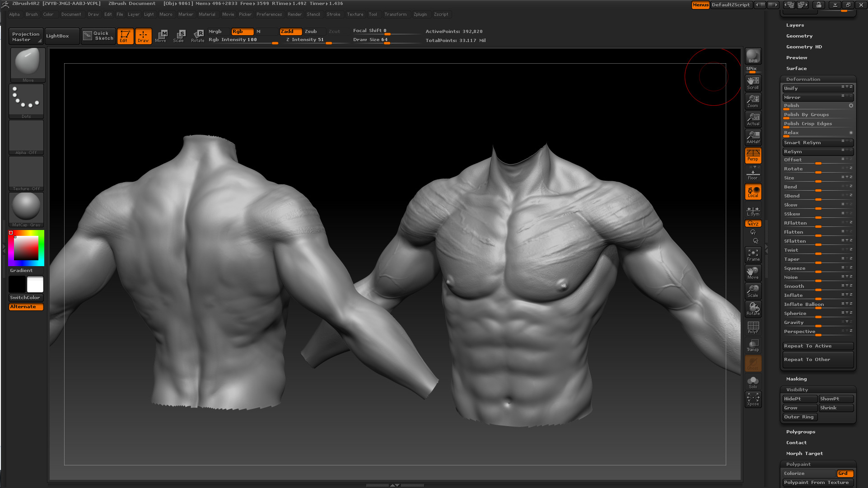Screen dimensions: 868x488
Task: Click the Frame mesh icon
Action: click(x=753, y=255)
